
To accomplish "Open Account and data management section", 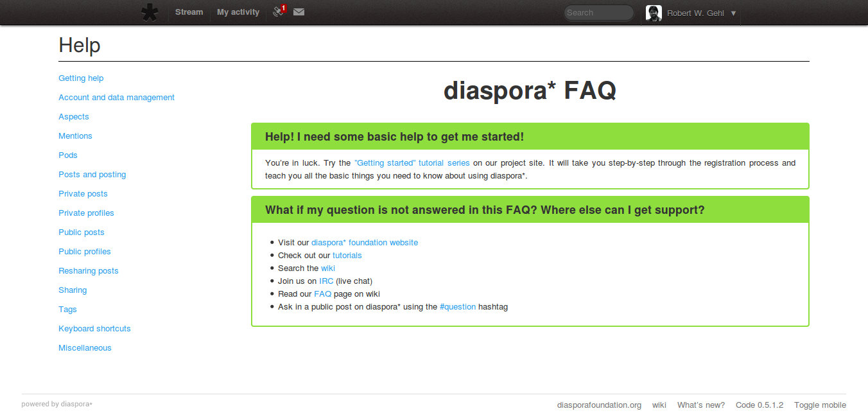I will 116,98.
